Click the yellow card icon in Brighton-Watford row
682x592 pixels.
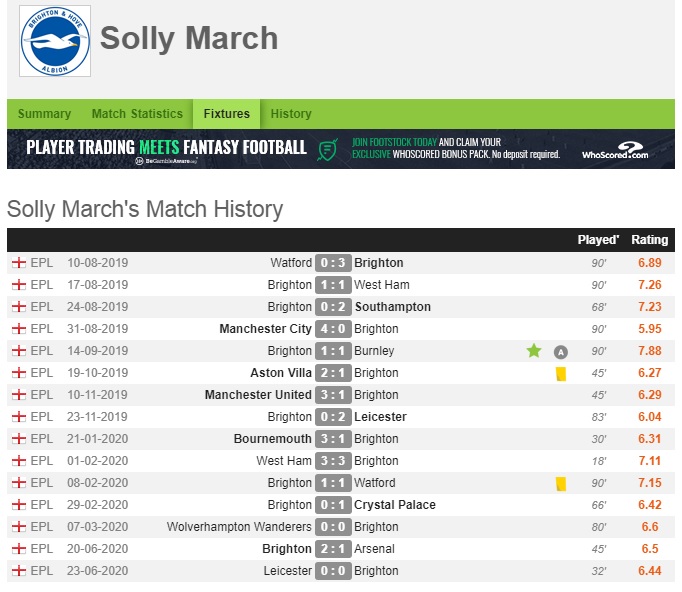coord(561,484)
